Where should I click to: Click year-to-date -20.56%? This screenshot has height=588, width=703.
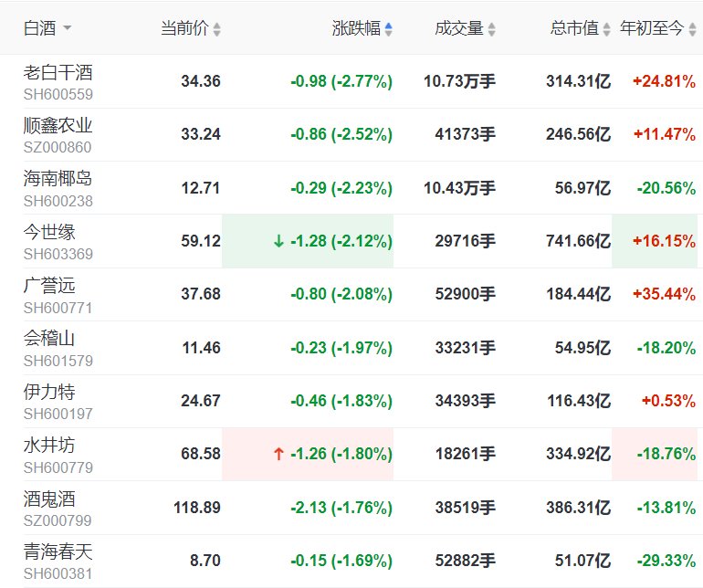pos(666,188)
